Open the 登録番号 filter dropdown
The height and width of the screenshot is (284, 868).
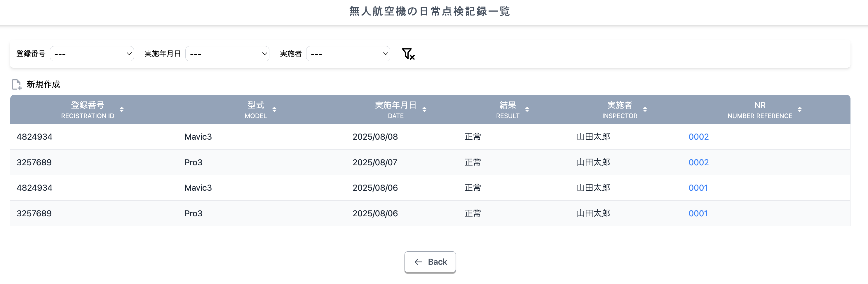coord(92,53)
